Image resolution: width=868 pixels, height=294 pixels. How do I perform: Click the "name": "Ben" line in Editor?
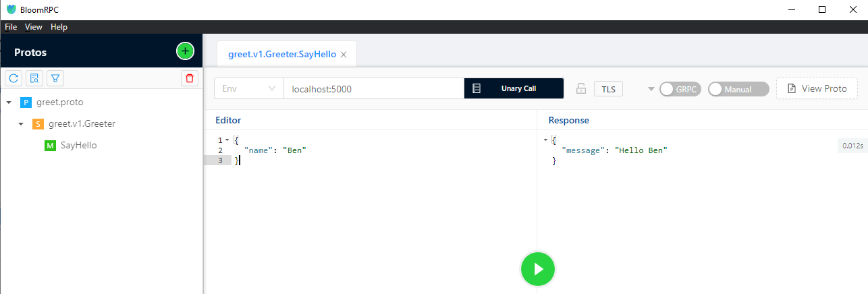click(x=275, y=150)
